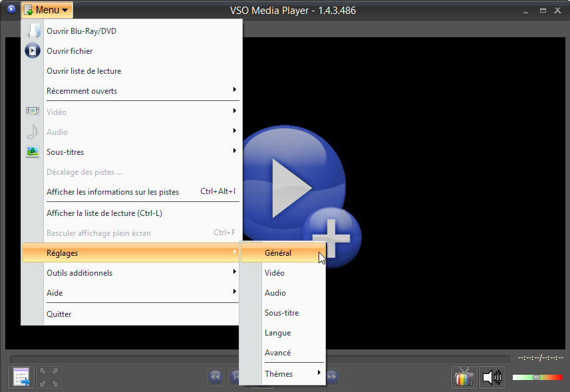Mute audio with the speaker icon
This screenshot has width=570, height=392.
click(x=492, y=377)
